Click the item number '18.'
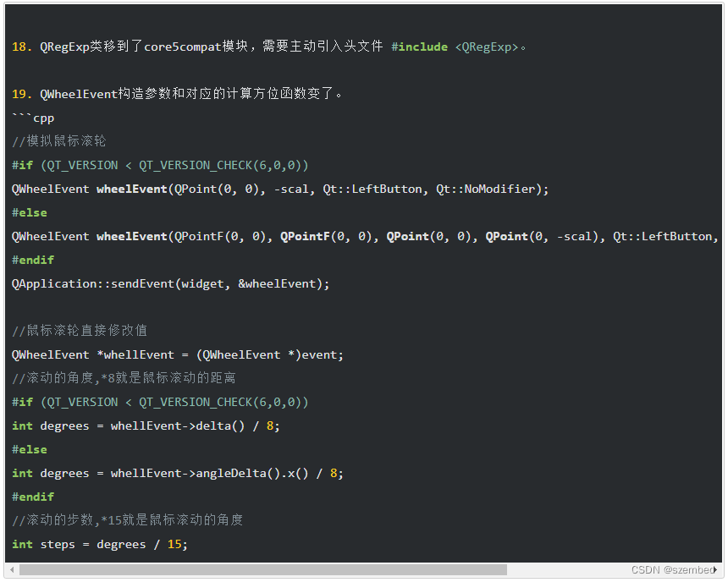Viewport: 728px width, 582px height. coord(22,47)
